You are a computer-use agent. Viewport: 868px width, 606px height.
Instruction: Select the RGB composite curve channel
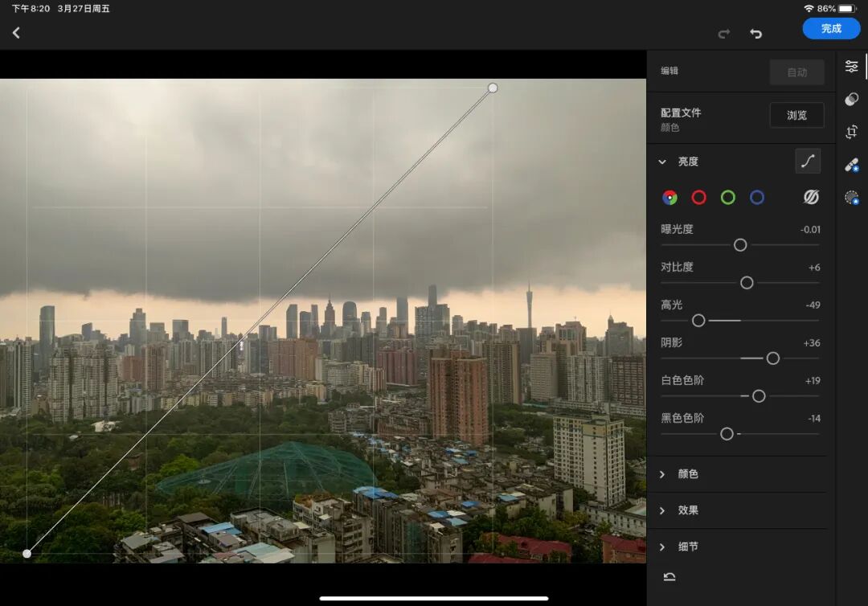[x=669, y=198]
